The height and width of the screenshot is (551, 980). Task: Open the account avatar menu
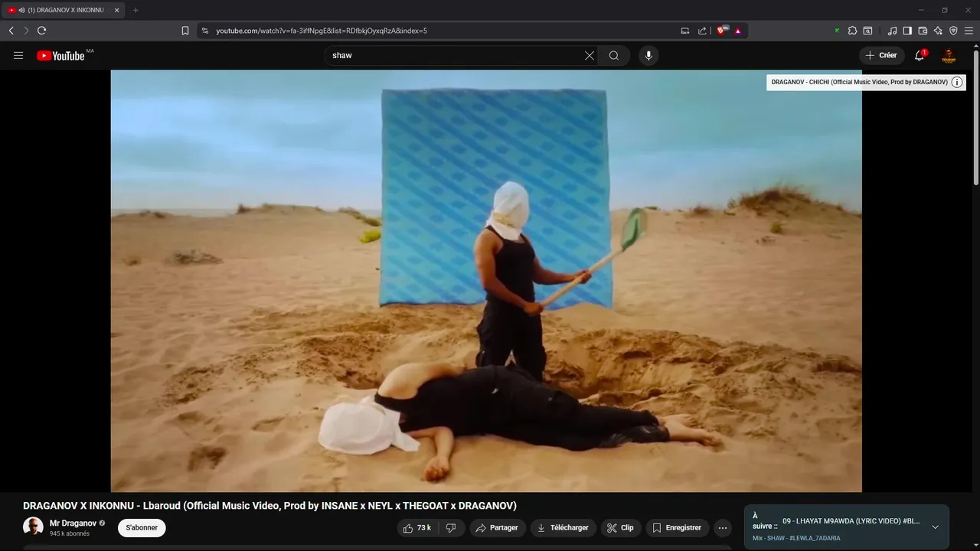click(949, 55)
